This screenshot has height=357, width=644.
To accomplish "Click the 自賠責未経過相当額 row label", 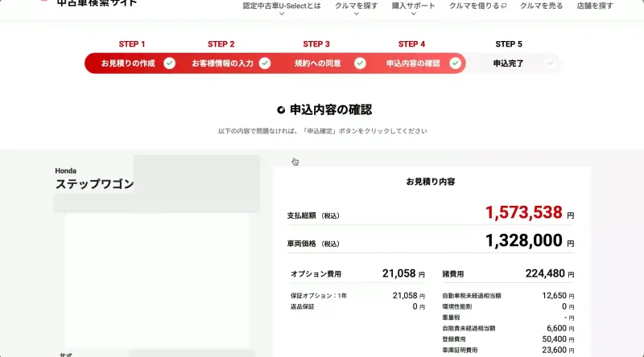I will coord(469,328).
